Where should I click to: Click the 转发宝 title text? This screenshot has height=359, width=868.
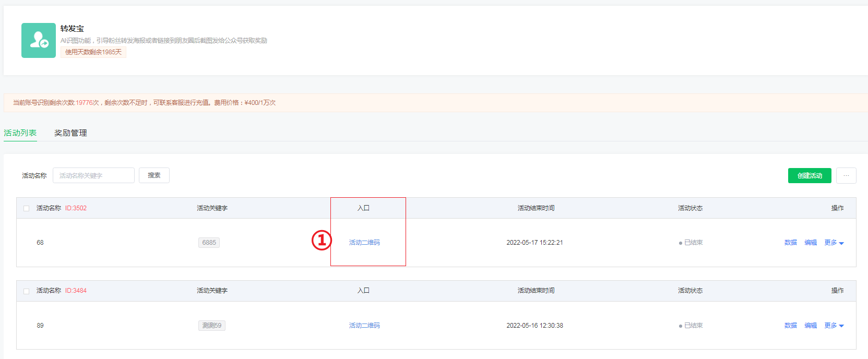(72, 29)
